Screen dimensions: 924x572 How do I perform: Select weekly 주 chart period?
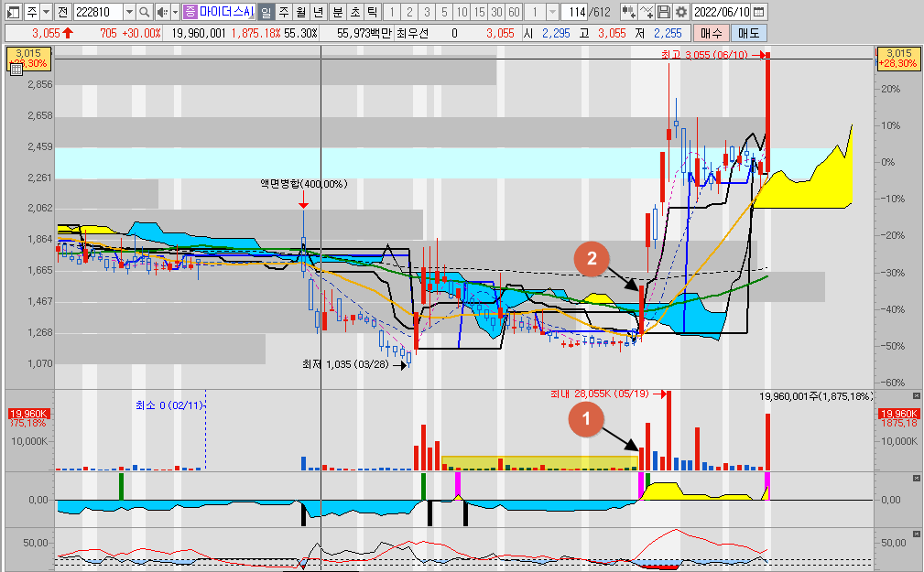(x=284, y=11)
